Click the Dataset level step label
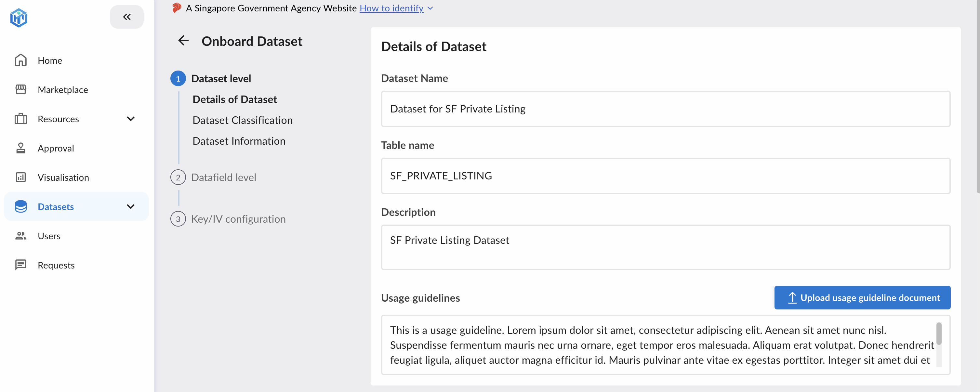The height and width of the screenshot is (392, 980). (x=221, y=78)
